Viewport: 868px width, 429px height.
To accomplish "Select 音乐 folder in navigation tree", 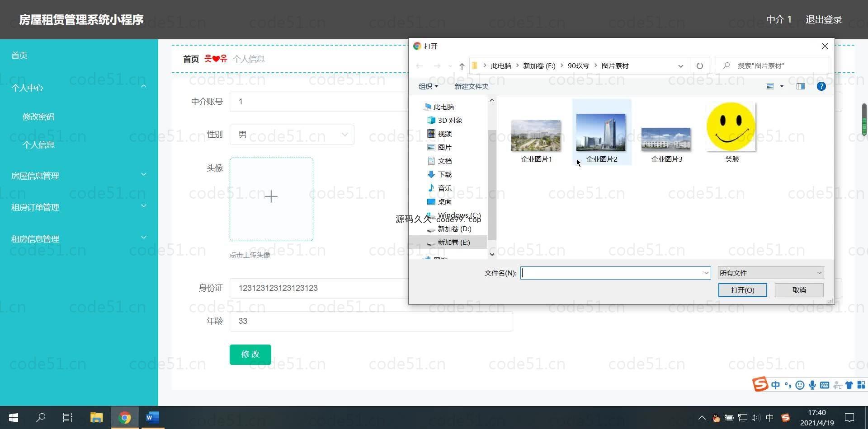I will 439,188.
